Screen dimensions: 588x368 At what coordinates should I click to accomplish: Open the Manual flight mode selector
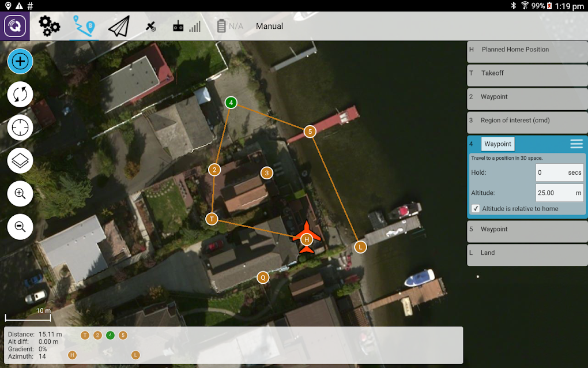tap(269, 26)
